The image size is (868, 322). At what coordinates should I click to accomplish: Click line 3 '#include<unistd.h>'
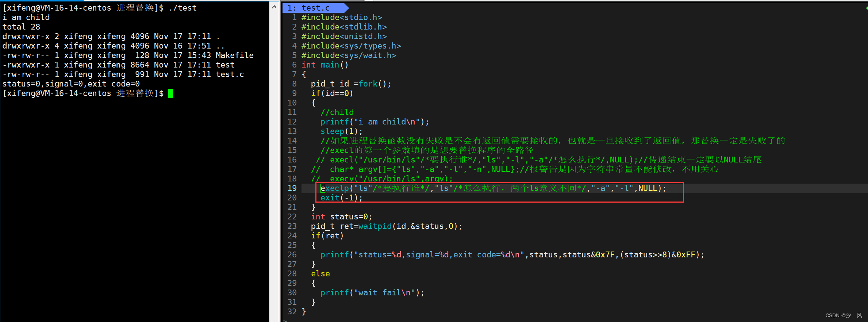click(x=344, y=37)
